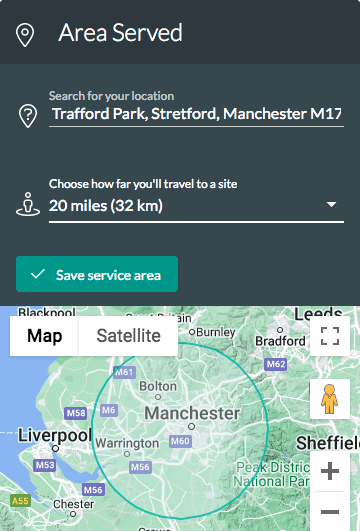This screenshot has height=531, width=360.
Task: Zoom out with the map minus icon
Action: click(x=330, y=511)
